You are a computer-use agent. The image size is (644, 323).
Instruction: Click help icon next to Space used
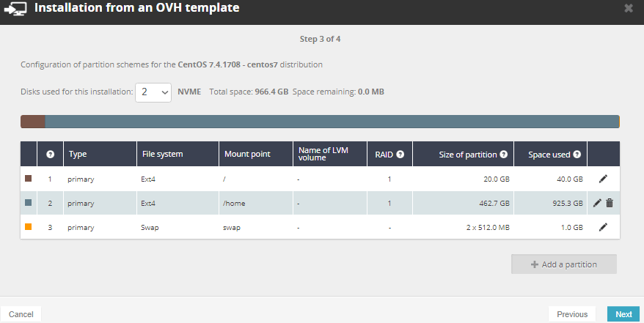pyautogui.click(x=577, y=155)
